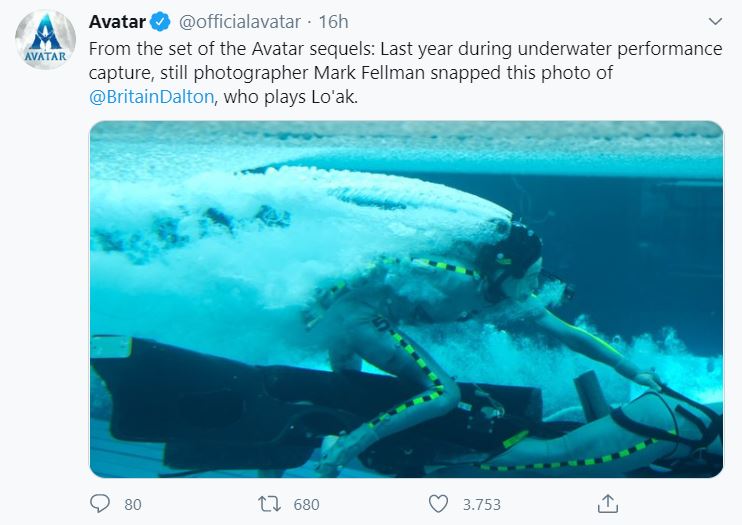The width and height of the screenshot is (742, 525).
Task: Click the 80 replies count
Action: (133, 505)
